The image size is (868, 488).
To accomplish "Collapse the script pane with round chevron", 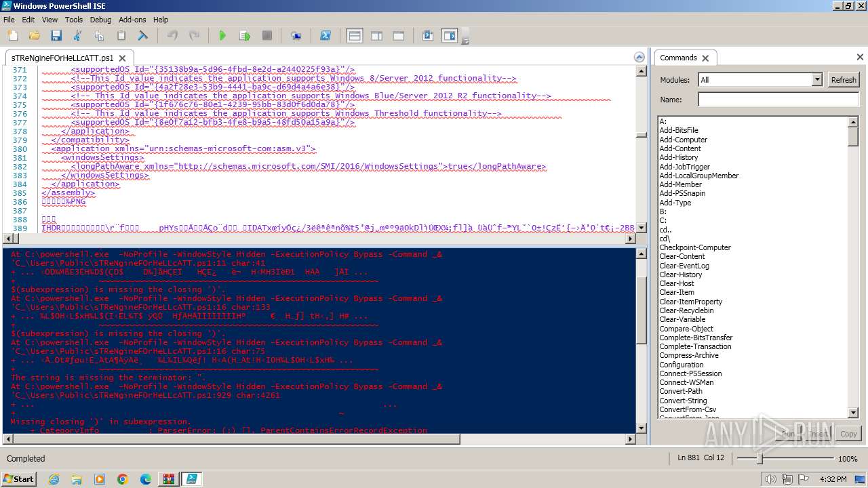I will tap(639, 58).
